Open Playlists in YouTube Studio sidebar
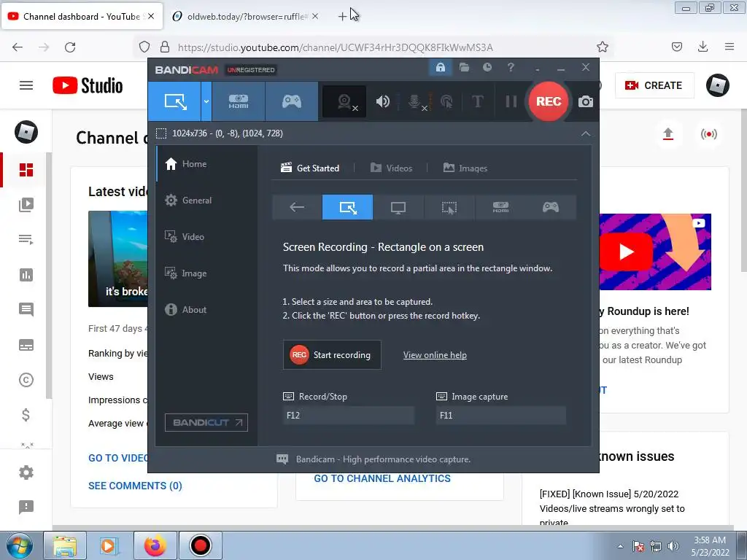The width and height of the screenshot is (747, 560). click(26, 239)
